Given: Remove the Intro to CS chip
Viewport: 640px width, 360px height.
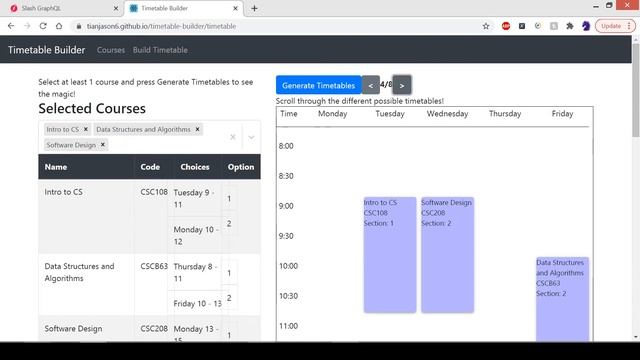Looking at the screenshot, I should pos(86,129).
